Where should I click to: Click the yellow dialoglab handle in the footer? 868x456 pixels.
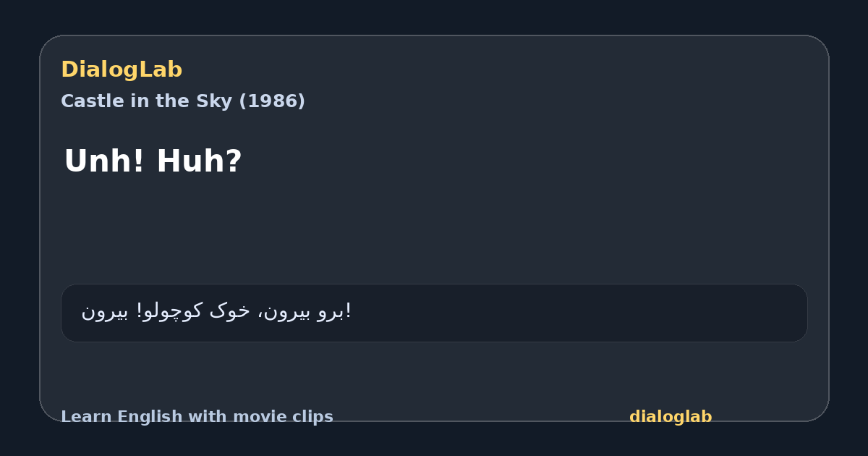tap(671, 417)
